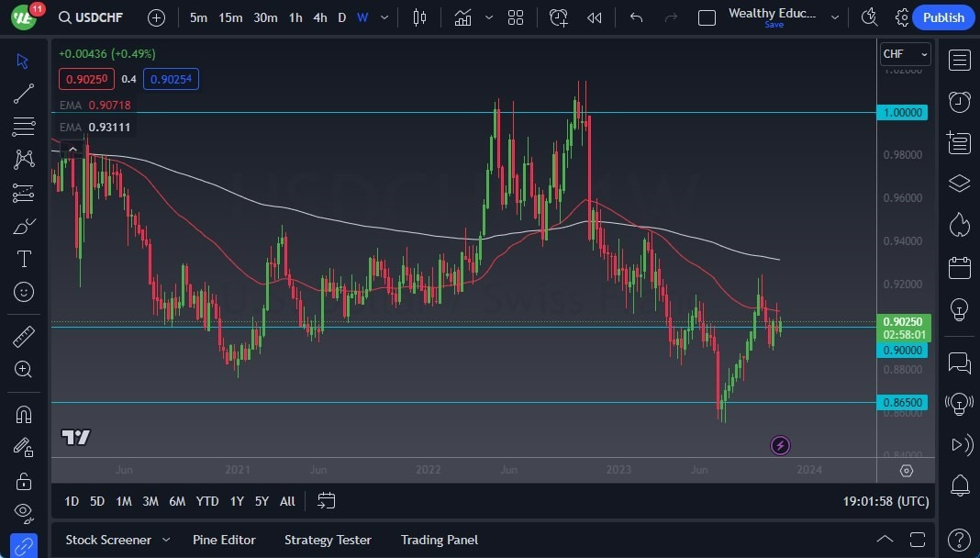
Task: Open the CHF currency dropdown
Action: tap(905, 53)
